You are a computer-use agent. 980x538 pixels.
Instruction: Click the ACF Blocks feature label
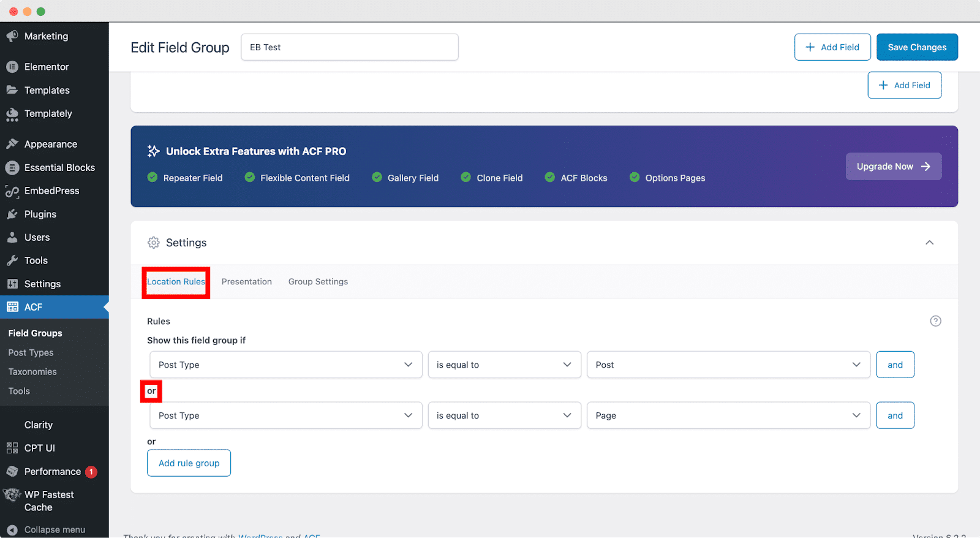tap(584, 178)
